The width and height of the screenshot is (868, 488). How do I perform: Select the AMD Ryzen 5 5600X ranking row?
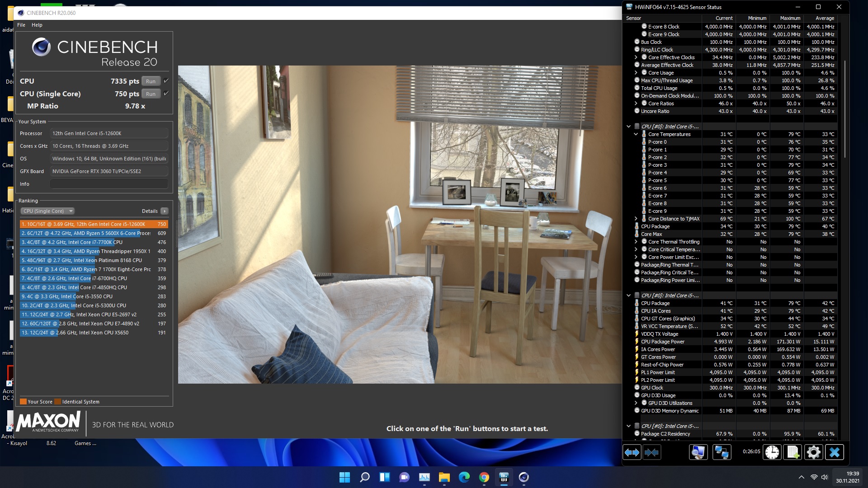click(x=94, y=233)
